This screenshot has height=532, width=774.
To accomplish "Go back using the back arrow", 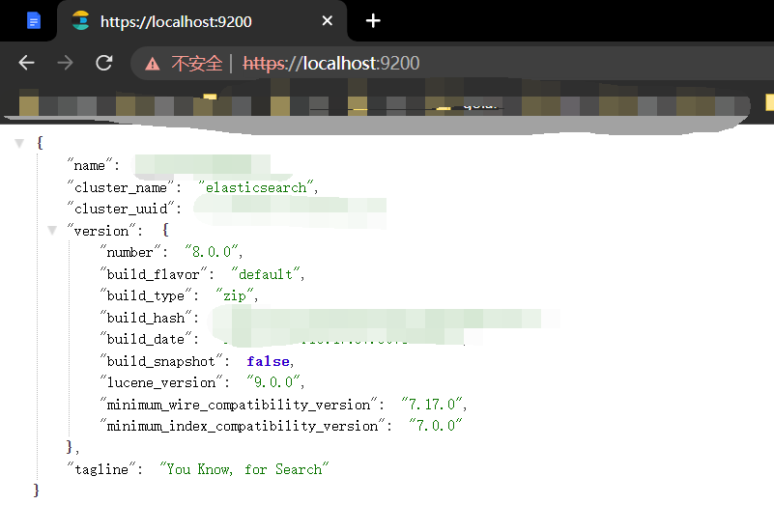I will click(26, 63).
